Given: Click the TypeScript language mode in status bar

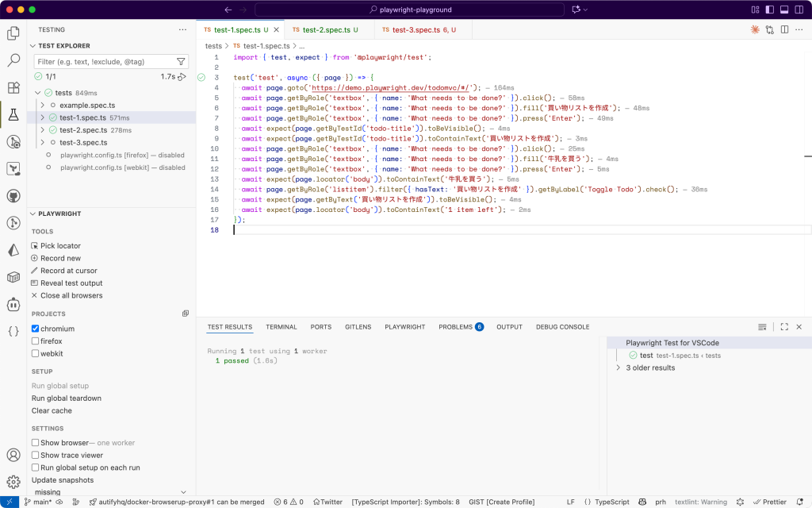Looking at the screenshot, I should pos(612,502).
